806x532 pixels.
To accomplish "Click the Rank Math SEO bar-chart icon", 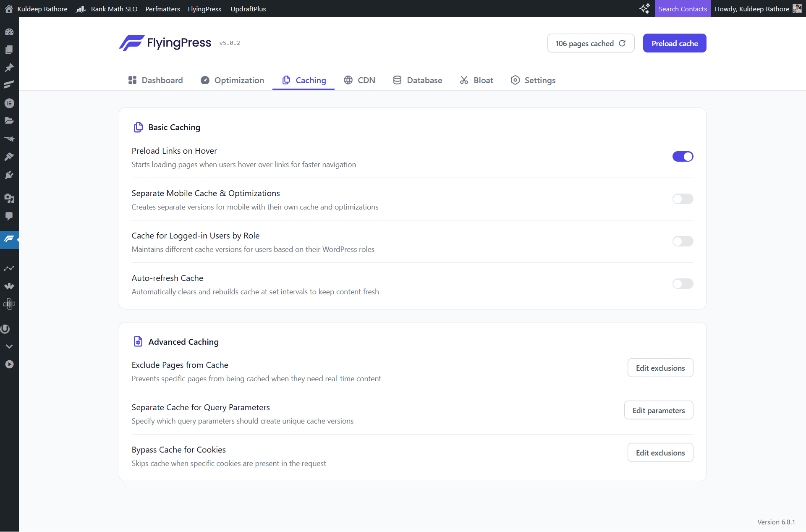I will click(81, 9).
